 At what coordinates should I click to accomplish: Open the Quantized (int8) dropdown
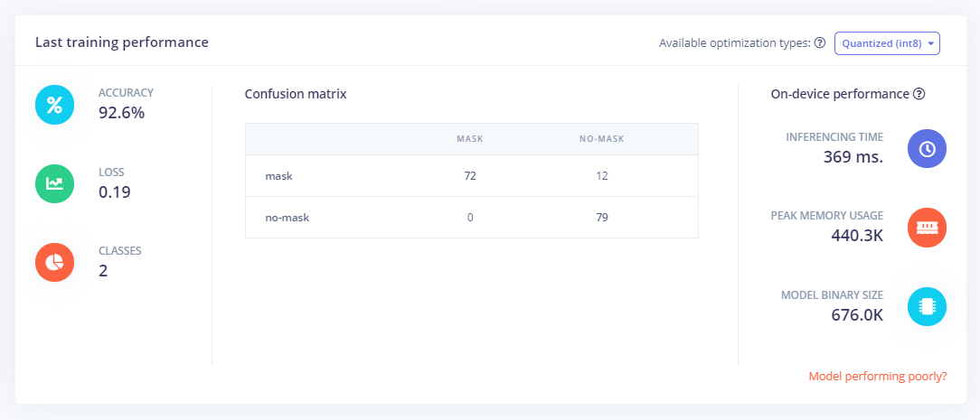pyautogui.click(x=886, y=43)
